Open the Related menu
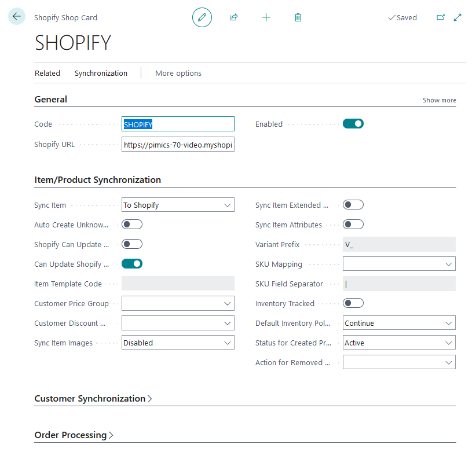 tap(47, 73)
